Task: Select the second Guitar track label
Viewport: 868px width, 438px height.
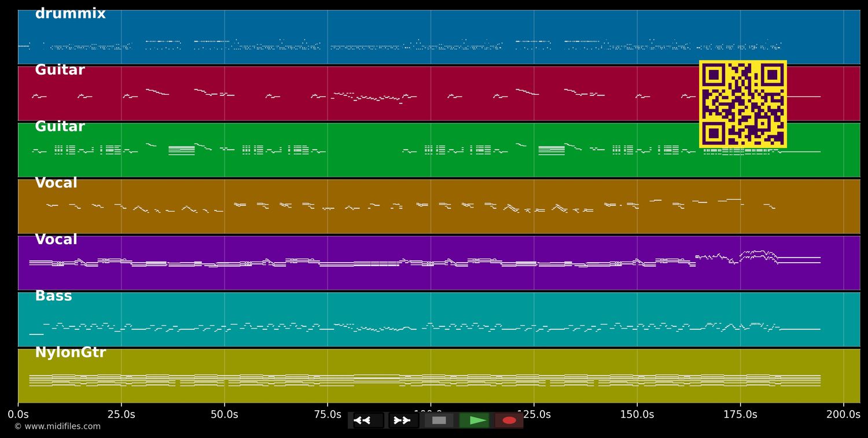Action: coord(60,126)
